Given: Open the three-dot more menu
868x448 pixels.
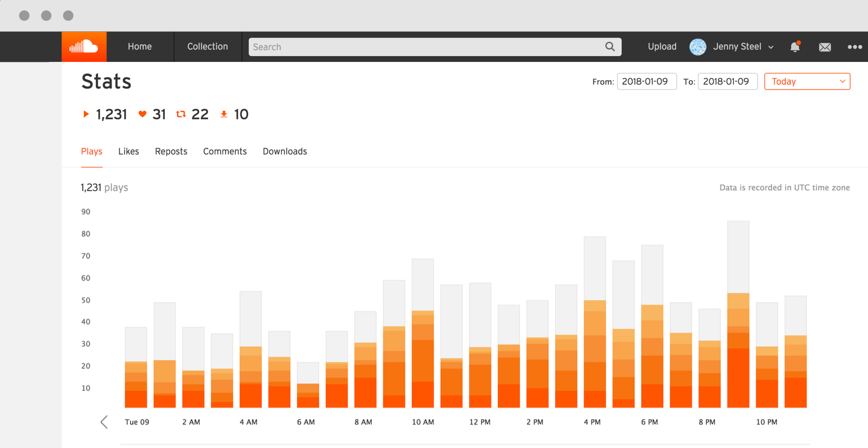Looking at the screenshot, I should point(854,47).
